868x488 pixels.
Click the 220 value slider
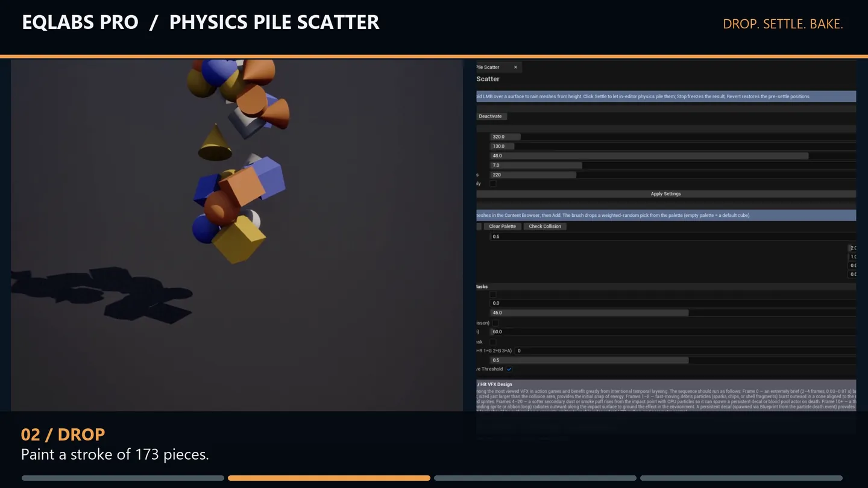tap(673, 175)
